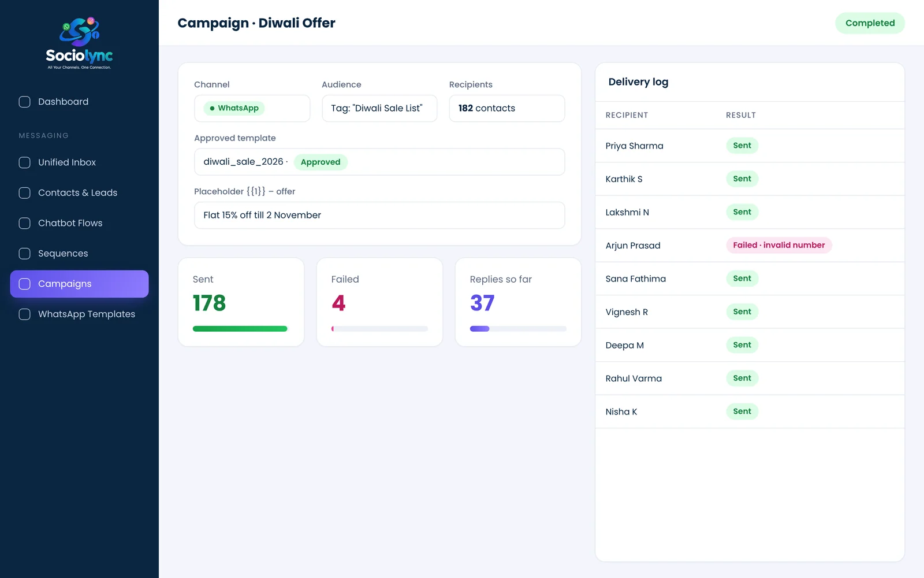Click Sent badge for Karthik S

[742, 179]
